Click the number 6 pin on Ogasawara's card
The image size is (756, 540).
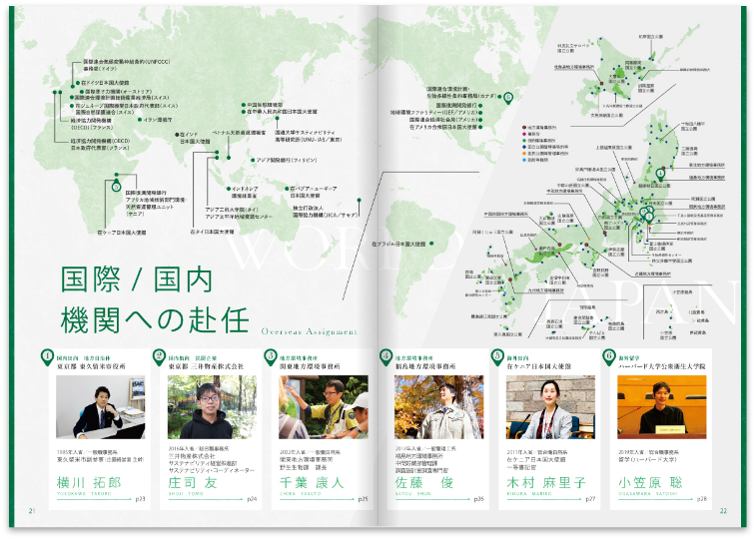[x=609, y=357]
